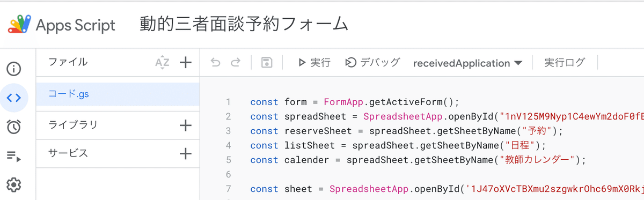Image resolution: width=644 pixels, height=200 pixels.
Task: Click line number 1 in gutter
Action: point(229,102)
